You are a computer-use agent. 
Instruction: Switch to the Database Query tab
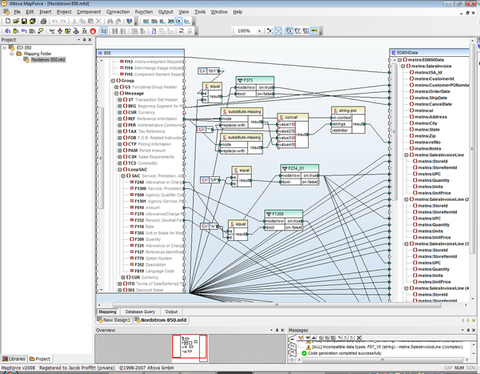click(x=140, y=312)
